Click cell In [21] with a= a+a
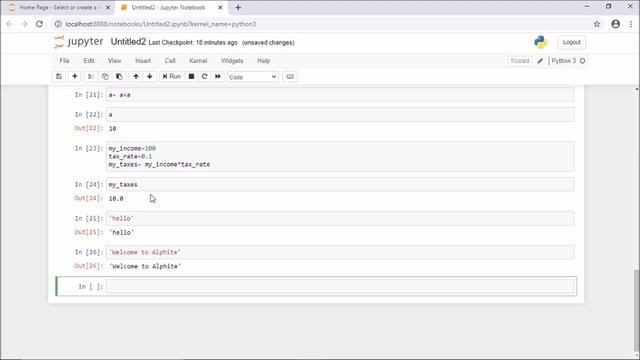The image size is (640, 360). (x=340, y=95)
